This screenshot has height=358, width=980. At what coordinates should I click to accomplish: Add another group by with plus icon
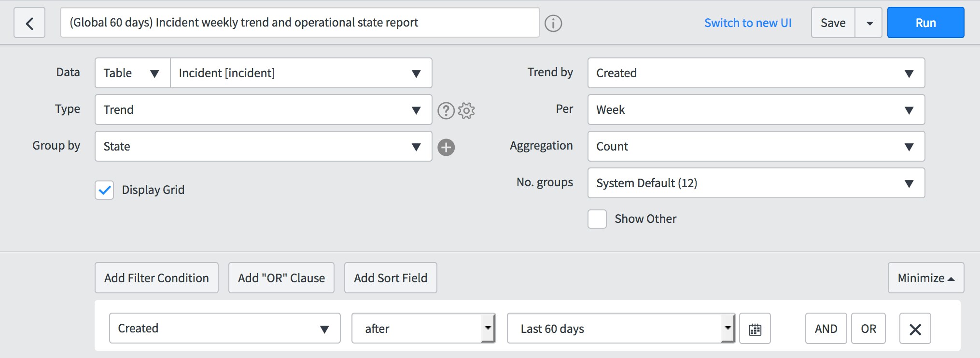pyautogui.click(x=446, y=147)
